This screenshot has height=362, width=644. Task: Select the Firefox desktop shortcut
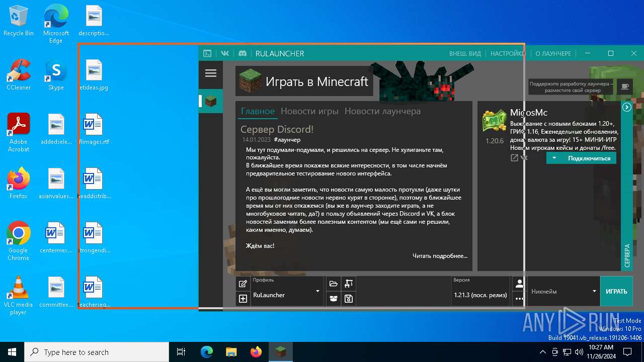19,184
